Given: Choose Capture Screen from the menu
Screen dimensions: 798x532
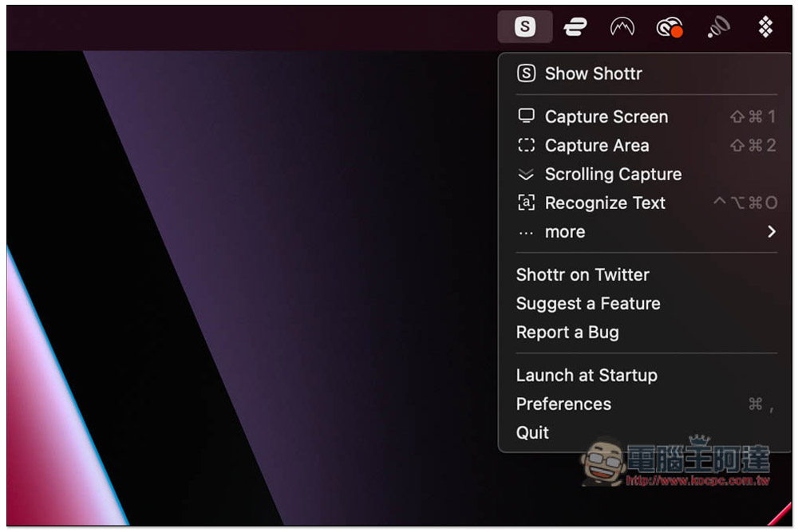Looking at the screenshot, I should [x=646, y=116].
